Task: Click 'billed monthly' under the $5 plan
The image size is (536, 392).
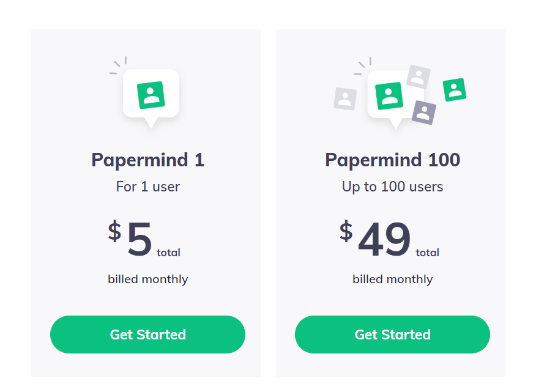Action: pyautogui.click(x=147, y=279)
